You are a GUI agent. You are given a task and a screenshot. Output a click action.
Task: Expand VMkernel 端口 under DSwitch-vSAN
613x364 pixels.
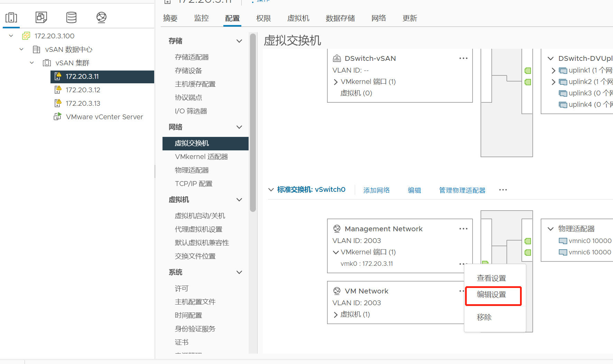[335, 82]
